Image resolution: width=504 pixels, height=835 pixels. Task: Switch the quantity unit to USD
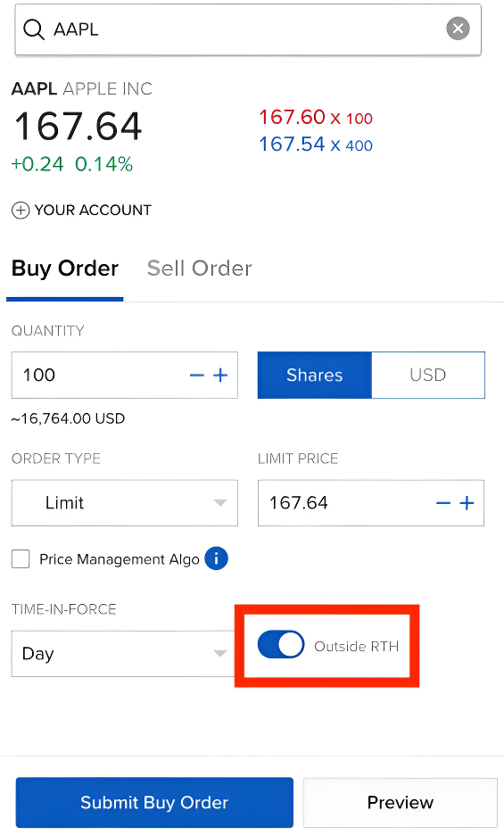click(x=428, y=375)
